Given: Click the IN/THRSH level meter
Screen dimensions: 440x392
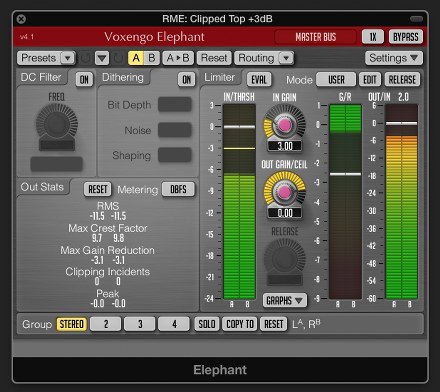Looking at the screenshot, I should [x=239, y=202].
